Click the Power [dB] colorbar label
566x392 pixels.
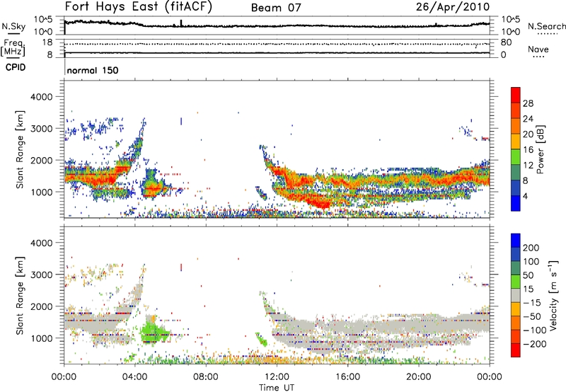[540, 149]
